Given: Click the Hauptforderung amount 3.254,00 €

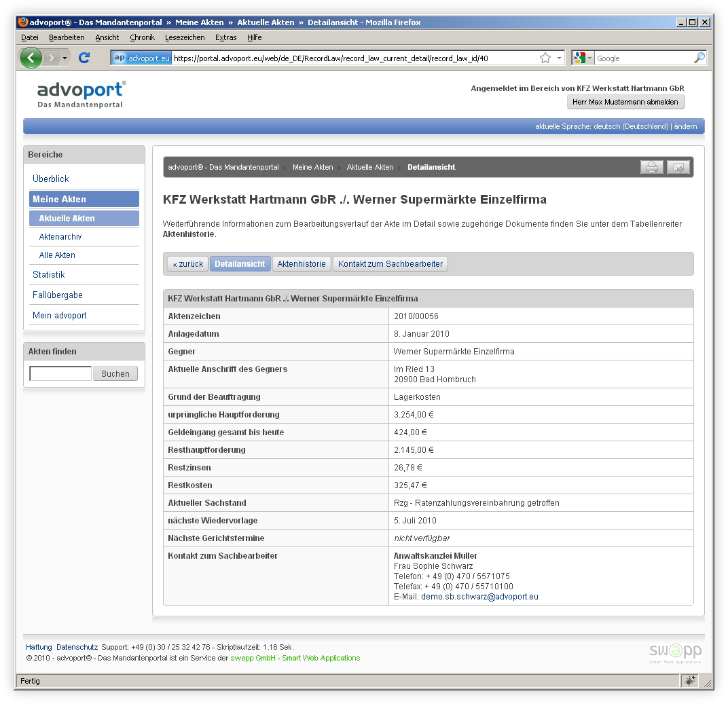Looking at the screenshot, I should [414, 414].
